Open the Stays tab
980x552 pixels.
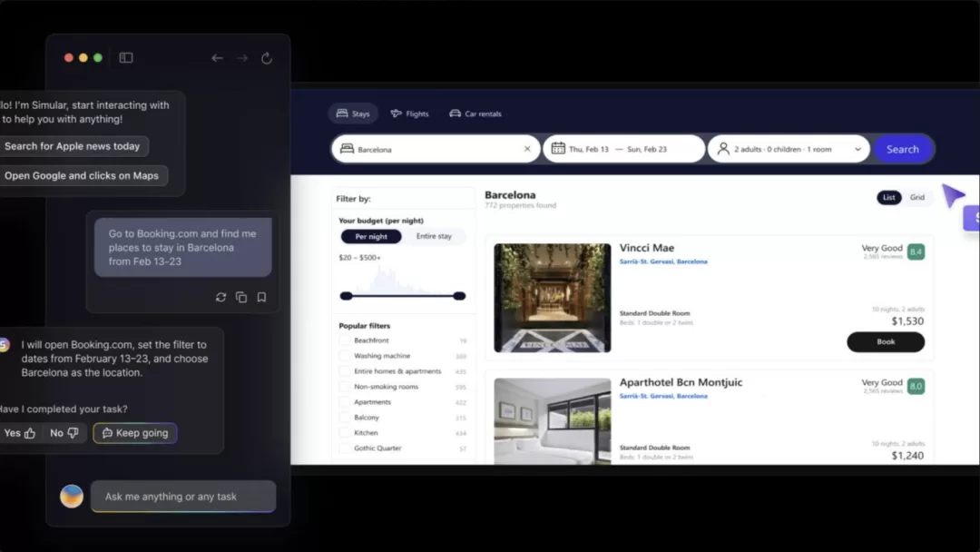[353, 113]
